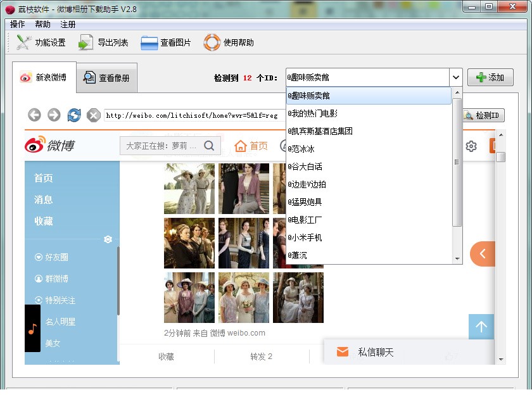Select @边走V边拍 from list
Image resolution: width=532 pixels, height=404 pixels.
(369, 184)
